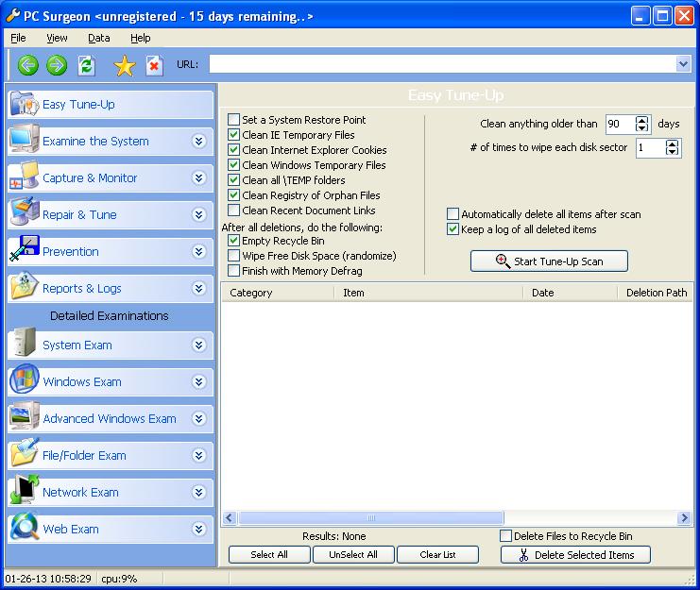Click the Refresh page toolbar icon
Screen dimensions: 700x590
(x=86, y=65)
